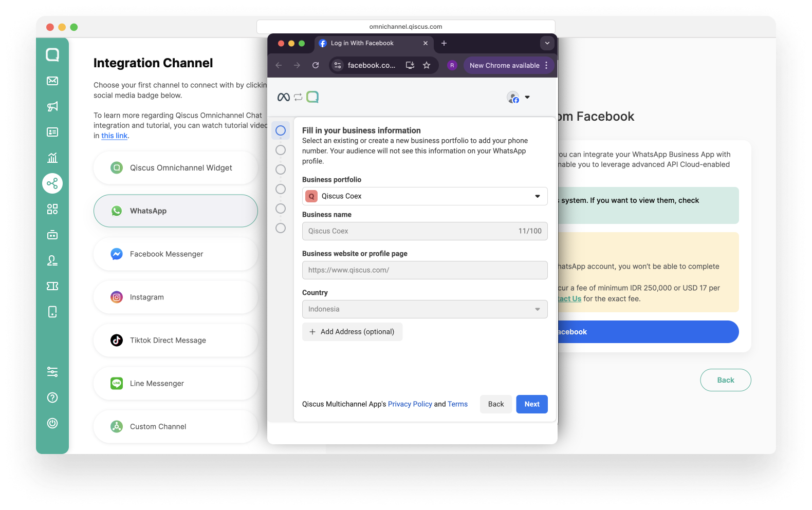This screenshot has width=812, height=510.
Task: Click the Chrome forward arrow
Action: point(297,65)
